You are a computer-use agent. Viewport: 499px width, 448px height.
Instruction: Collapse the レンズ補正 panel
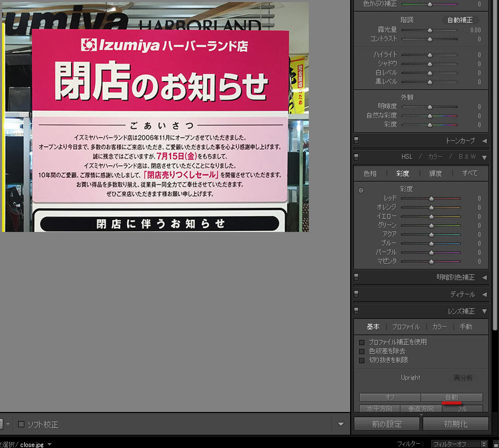coord(484,311)
